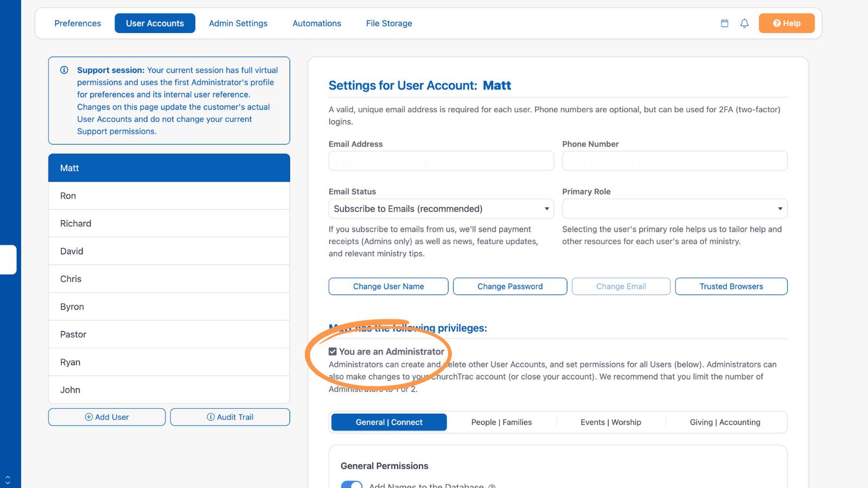Screen dimensions: 868x488
Task: Open the File Storage tab
Action: [x=389, y=23]
